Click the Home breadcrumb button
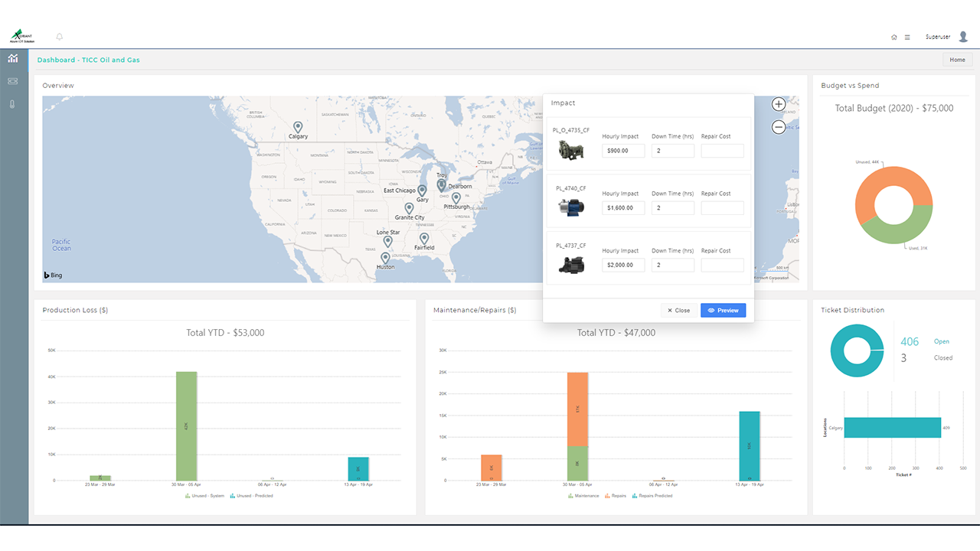The image size is (980, 551). (957, 60)
